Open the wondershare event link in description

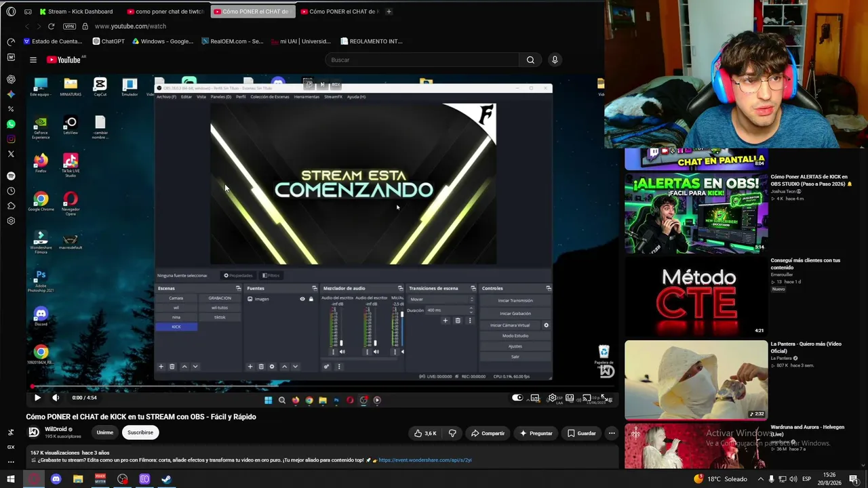pyautogui.click(x=425, y=460)
